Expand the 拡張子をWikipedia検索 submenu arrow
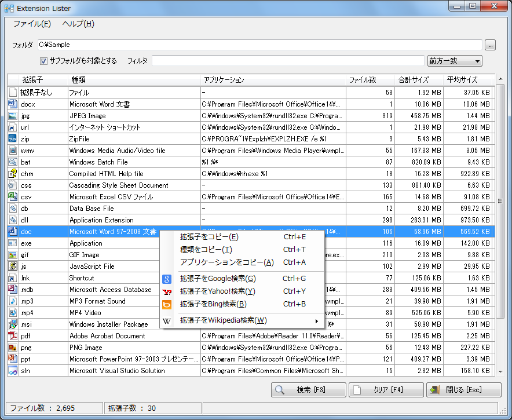This screenshot has height=420, width=512. click(x=317, y=321)
